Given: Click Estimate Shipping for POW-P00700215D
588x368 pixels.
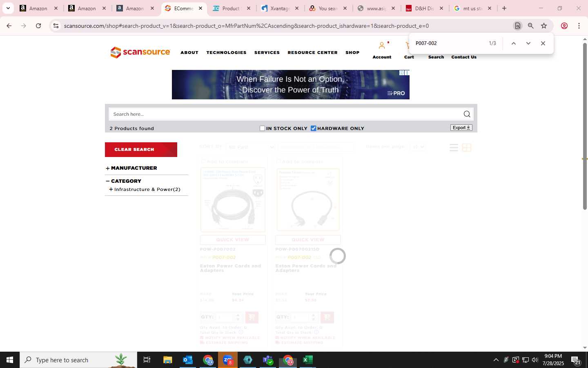Looking at the screenshot, I should tap(302, 343).
